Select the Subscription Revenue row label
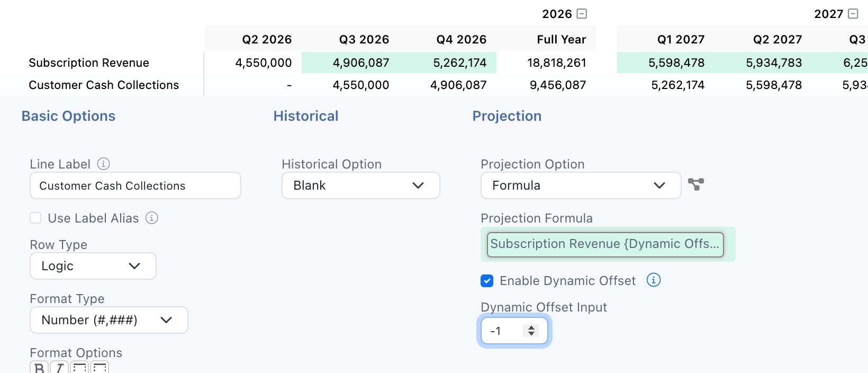The height and width of the screenshot is (373, 868). click(89, 63)
